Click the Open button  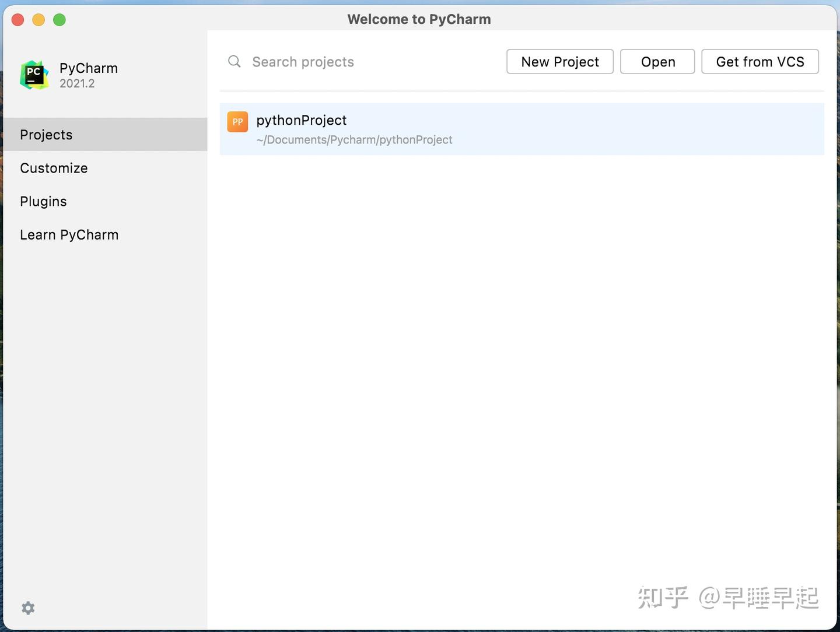tap(657, 62)
